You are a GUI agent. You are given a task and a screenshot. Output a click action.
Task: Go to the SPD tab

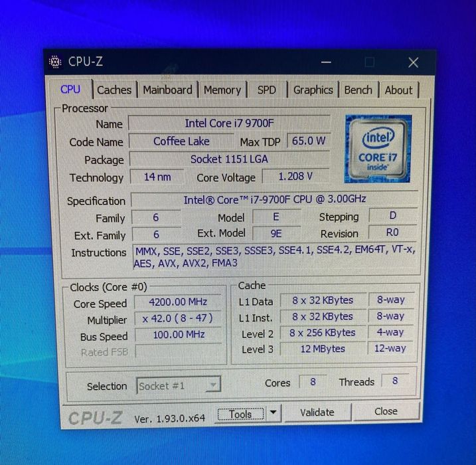[266, 90]
